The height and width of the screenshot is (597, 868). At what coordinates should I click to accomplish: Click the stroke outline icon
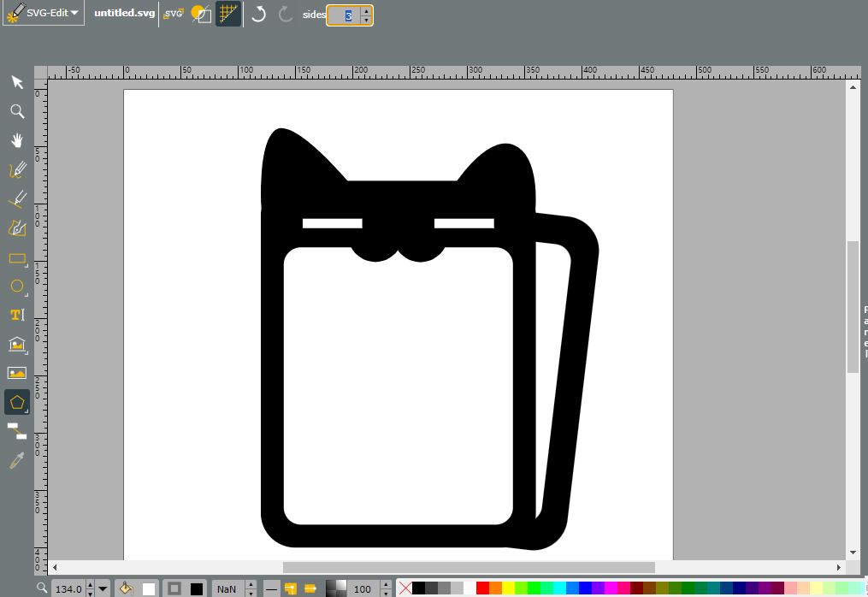[174, 588]
